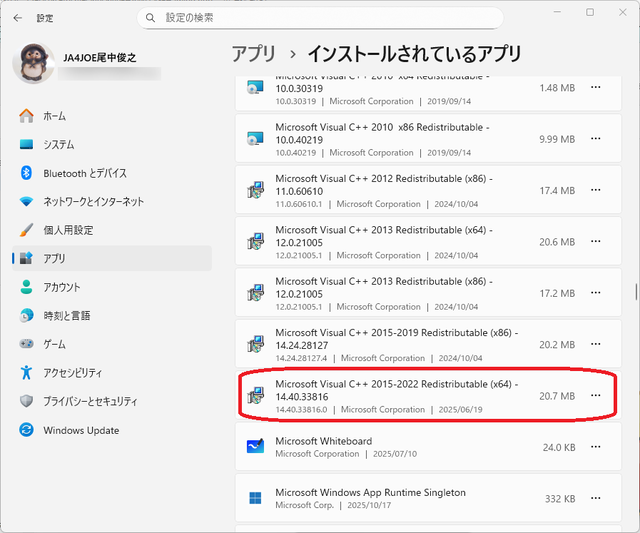Click the 20.7 MB size value
Image resolution: width=640 pixels, height=533 pixels.
(557, 396)
